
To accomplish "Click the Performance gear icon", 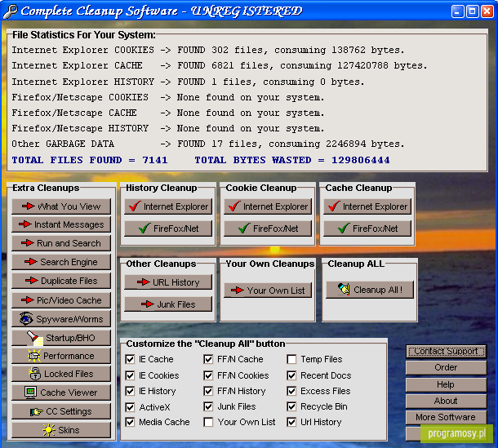I will (x=34, y=356).
